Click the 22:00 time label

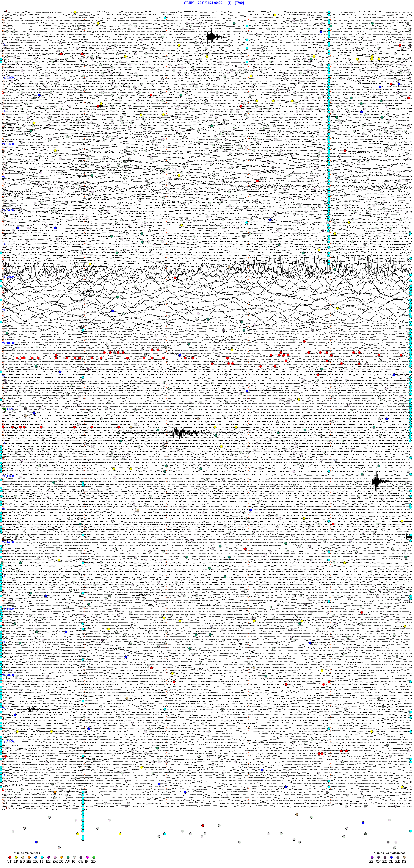(x=10, y=741)
